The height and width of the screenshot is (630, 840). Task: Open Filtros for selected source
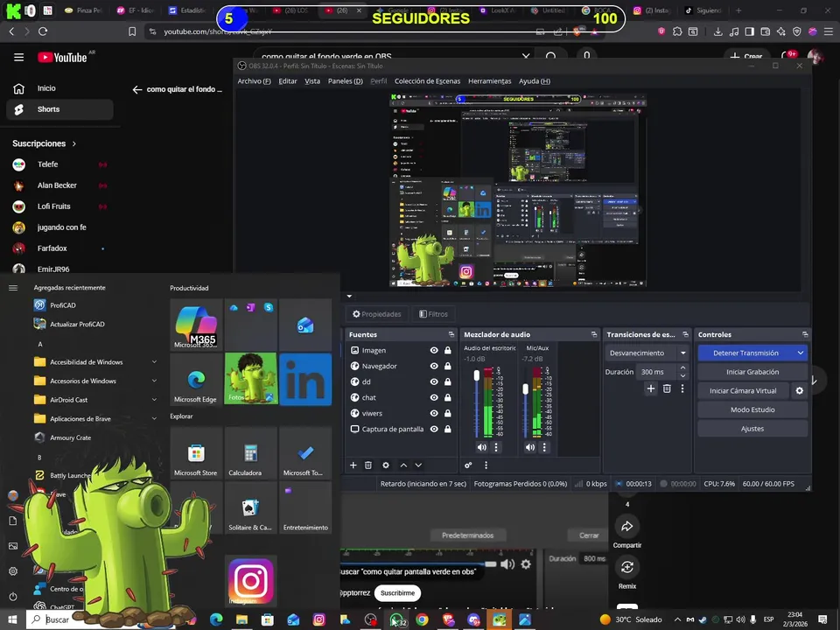click(433, 314)
